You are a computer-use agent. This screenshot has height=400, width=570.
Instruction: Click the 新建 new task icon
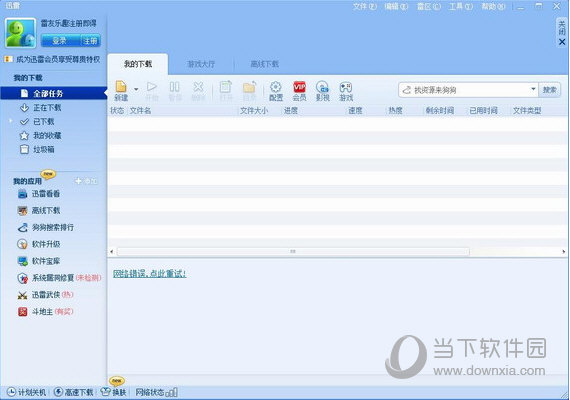click(121, 91)
